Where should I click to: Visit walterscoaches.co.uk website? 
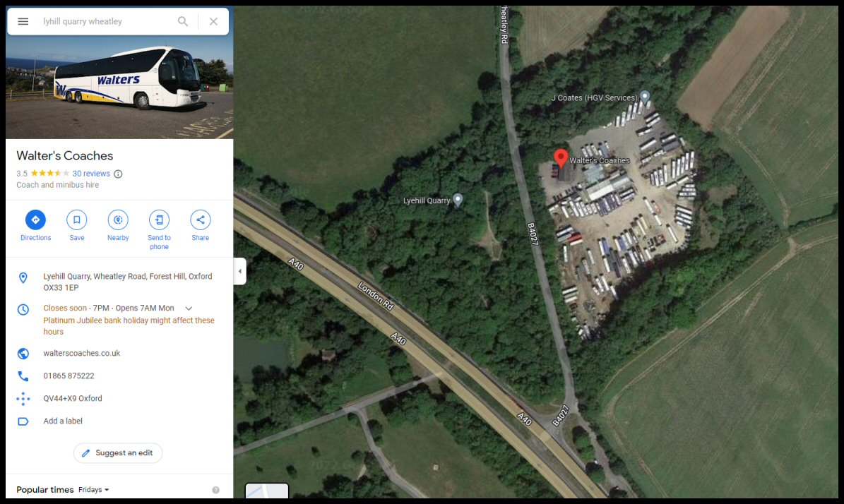click(82, 354)
